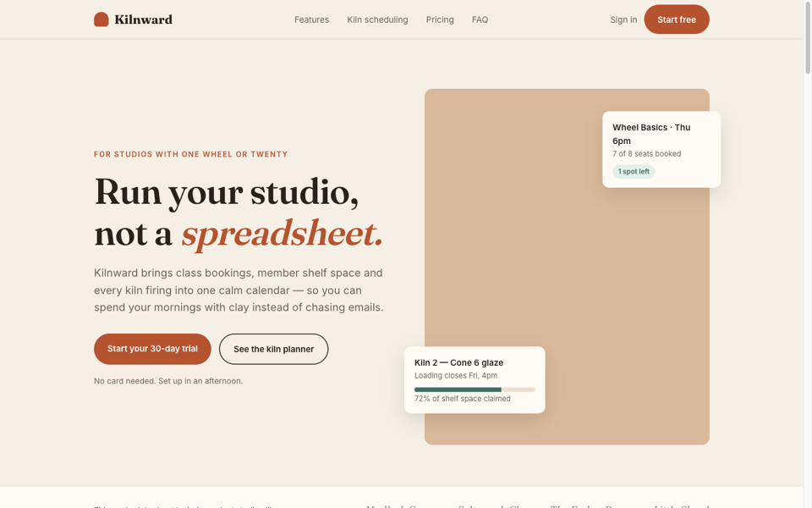Viewport: 812px width, 508px height.
Task: Start your 30-day trial button
Action: click(152, 349)
